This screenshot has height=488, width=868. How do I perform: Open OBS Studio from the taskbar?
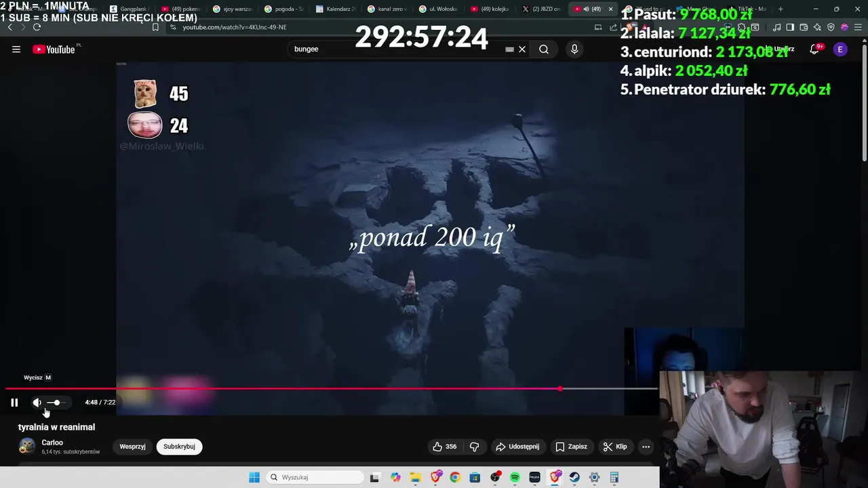(495, 477)
